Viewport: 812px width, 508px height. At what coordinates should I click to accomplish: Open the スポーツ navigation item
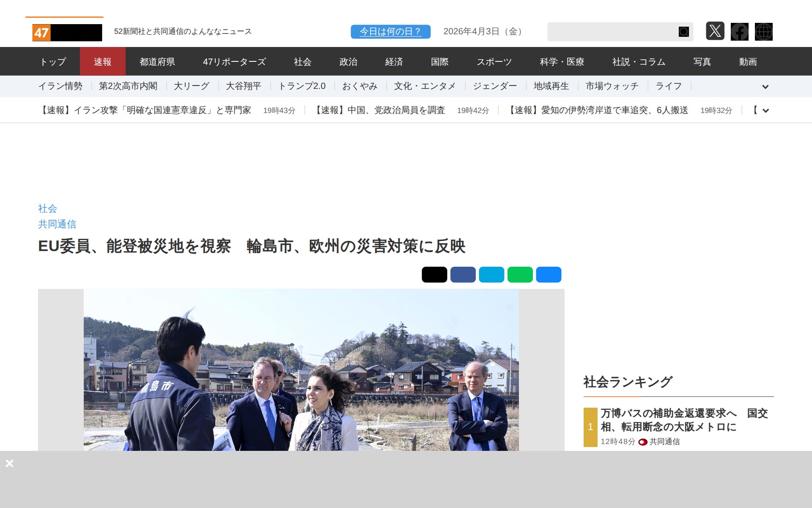click(x=494, y=62)
